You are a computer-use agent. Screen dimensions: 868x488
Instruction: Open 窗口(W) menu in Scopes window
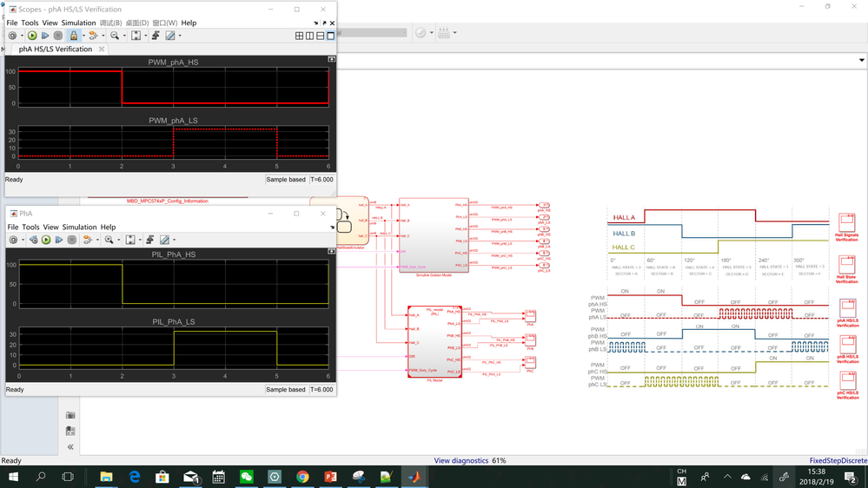tap(165, 23)
